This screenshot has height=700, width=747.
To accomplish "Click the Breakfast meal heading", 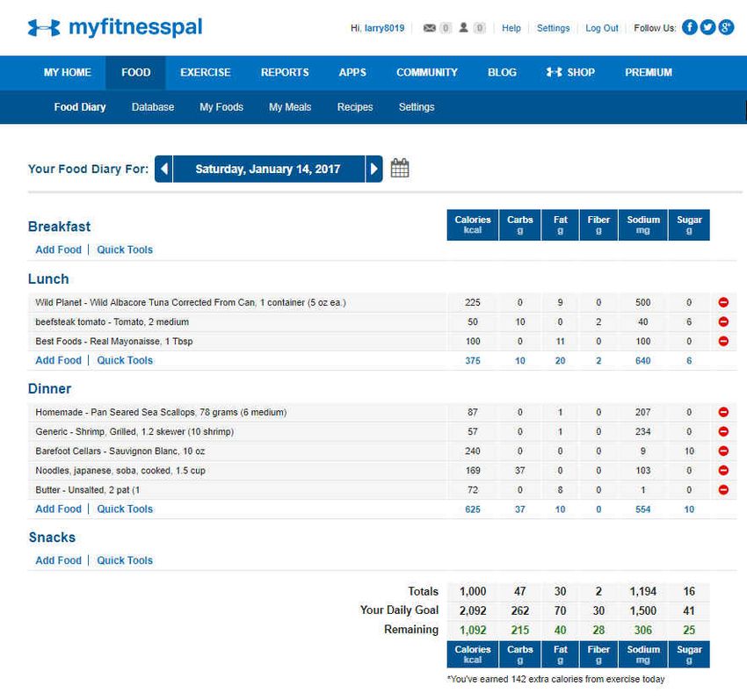I will click(x=59, y=227).
